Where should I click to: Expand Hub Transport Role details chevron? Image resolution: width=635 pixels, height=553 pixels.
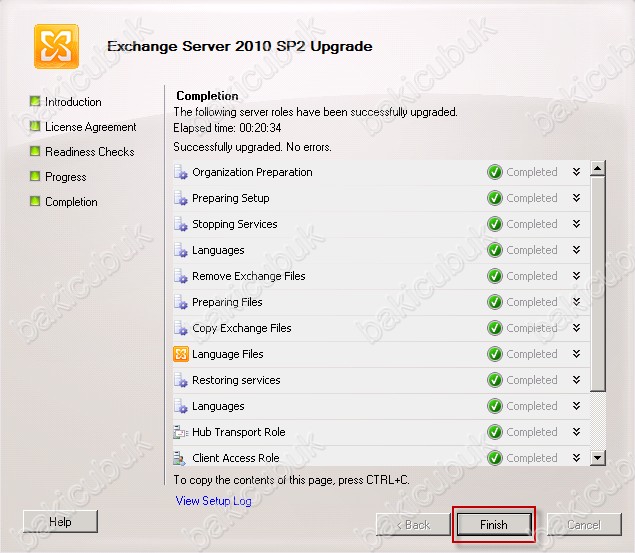[x=577, y=432]
